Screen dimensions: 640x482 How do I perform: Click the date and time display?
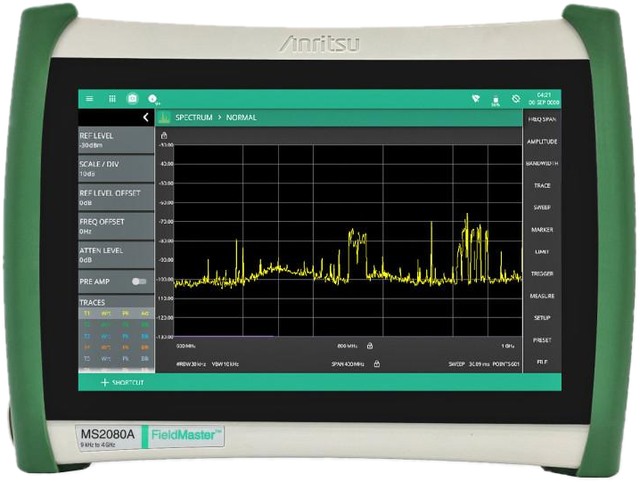pos(544,99)
